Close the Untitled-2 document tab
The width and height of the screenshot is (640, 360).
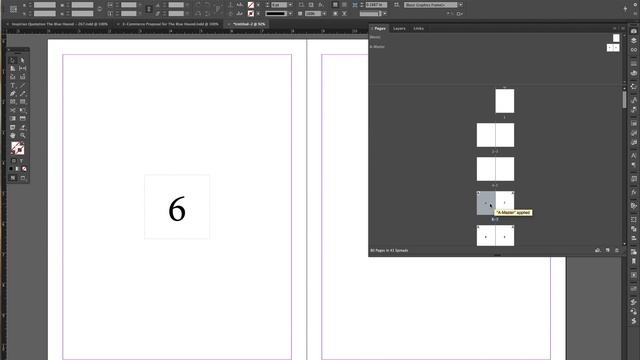229,24
